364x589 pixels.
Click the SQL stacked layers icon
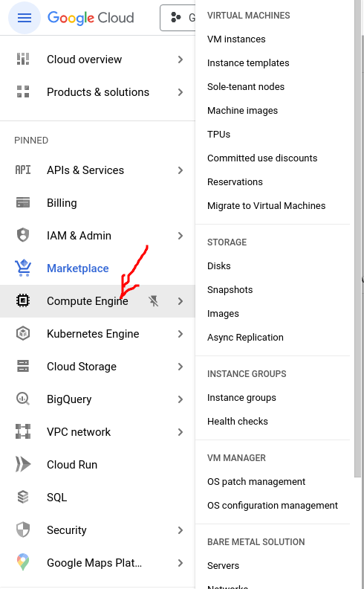point(23,497)
